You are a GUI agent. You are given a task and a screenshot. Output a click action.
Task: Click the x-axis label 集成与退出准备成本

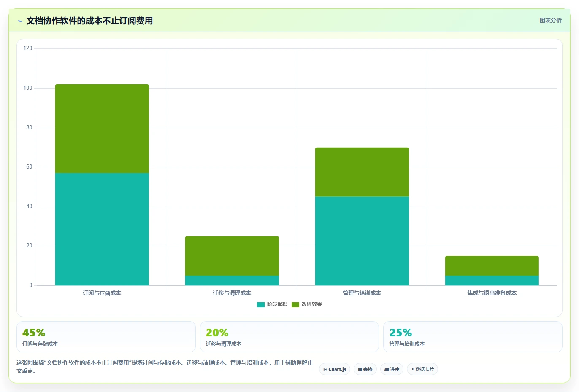pos(492,293)
